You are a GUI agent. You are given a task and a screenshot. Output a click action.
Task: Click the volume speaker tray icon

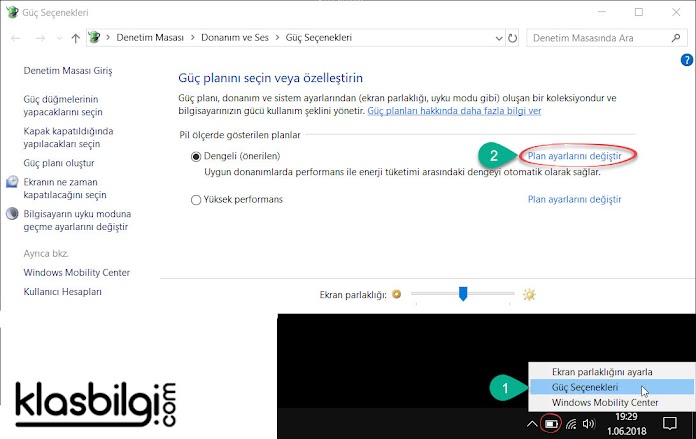point(589,424)
